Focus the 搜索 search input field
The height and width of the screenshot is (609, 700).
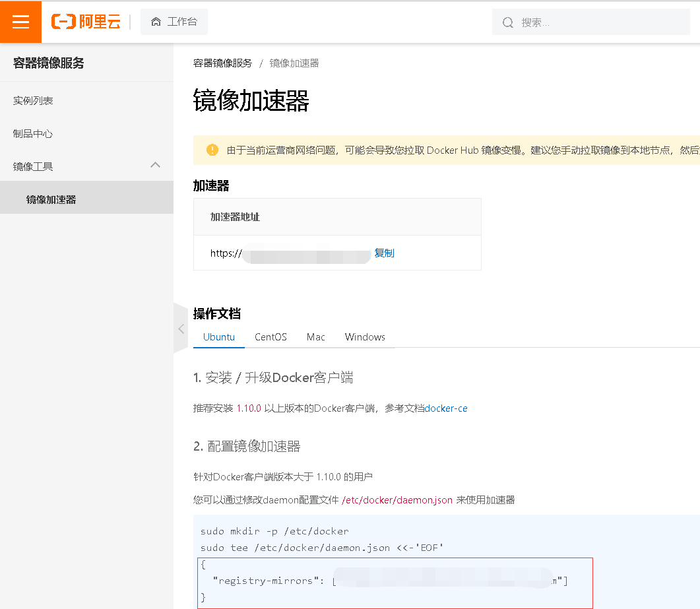click(x=590, y=22)
